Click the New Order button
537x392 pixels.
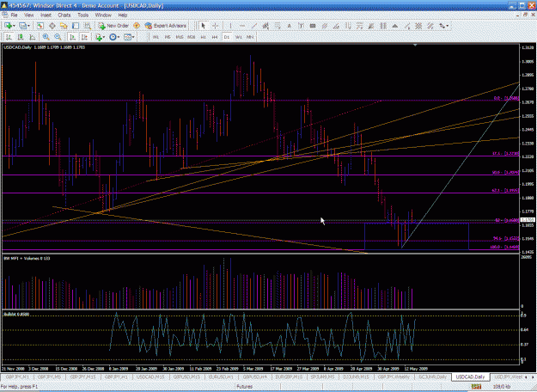pos(113,26)
